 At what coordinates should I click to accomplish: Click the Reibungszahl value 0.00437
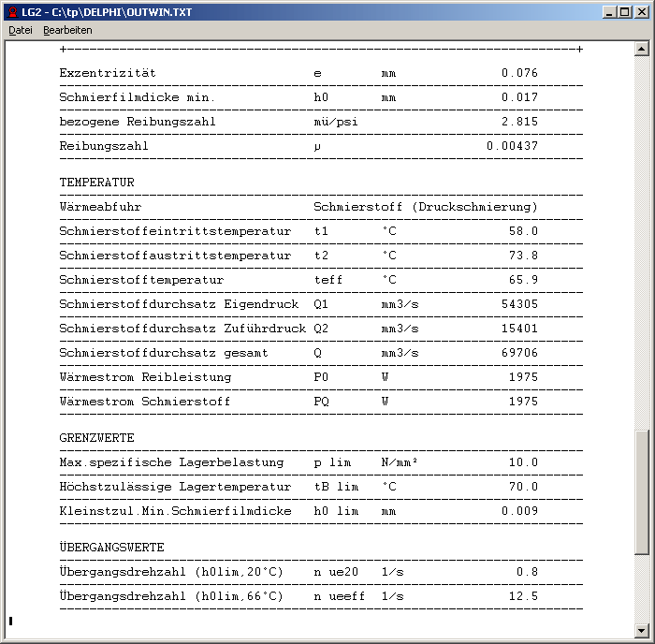512,146
